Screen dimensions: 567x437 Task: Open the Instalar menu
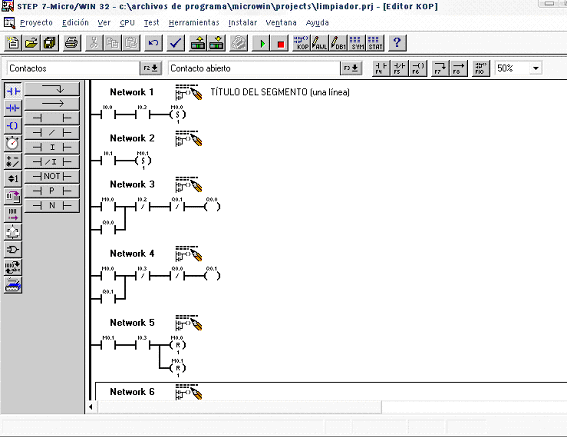pos(242,23)
